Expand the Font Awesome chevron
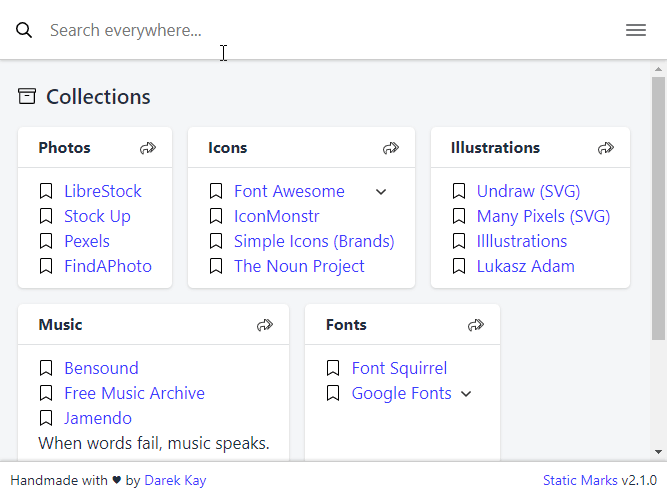 tap(381, 192)
